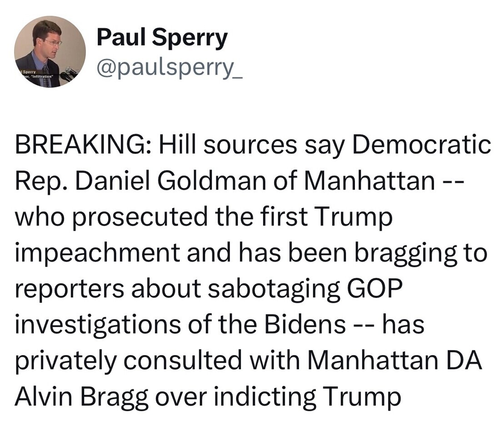
Task: Click the Paul Sperry display name
Action: pos(162,38)
